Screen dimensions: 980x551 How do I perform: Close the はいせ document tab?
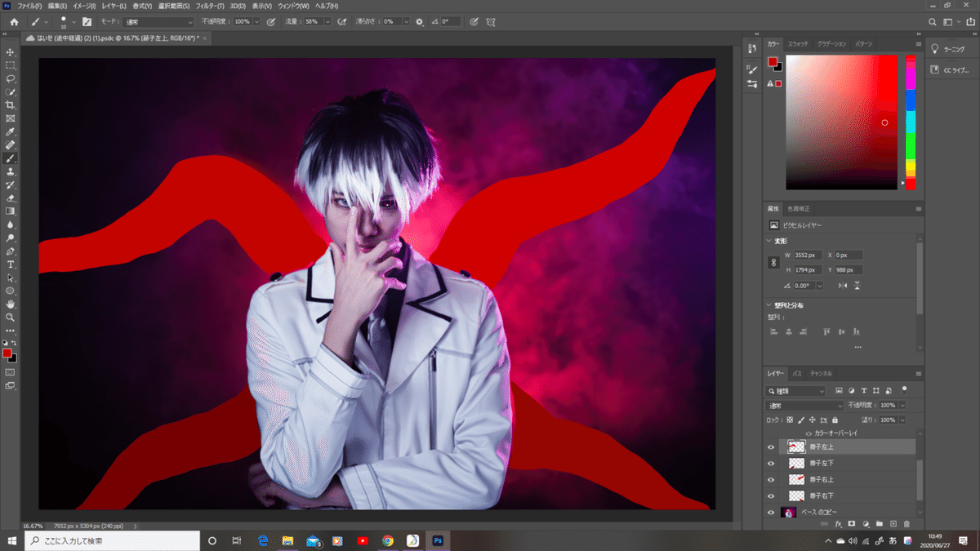(x=204, y=38)
